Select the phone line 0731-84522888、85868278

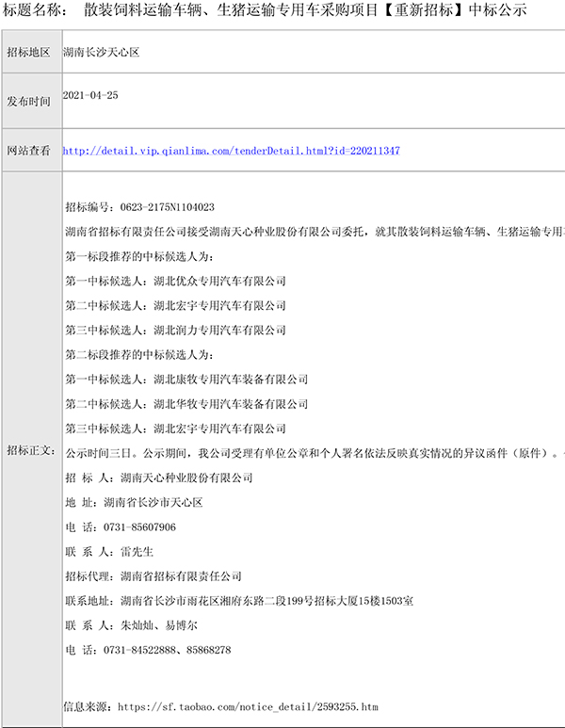pos(148,650)
